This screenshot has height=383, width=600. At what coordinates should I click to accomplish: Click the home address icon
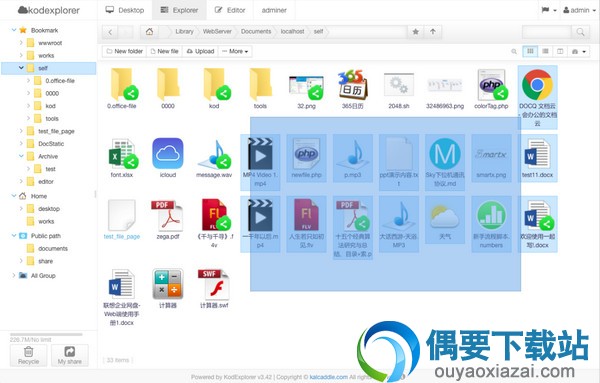click(149, 32)
